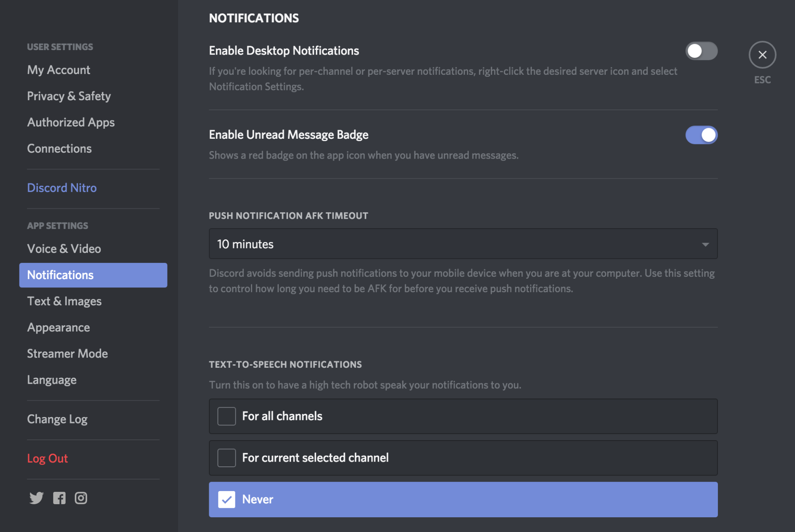This screenshot has height=532, width=795.
Task: Enable Desktop Notifications
Action: click(701, 51)
